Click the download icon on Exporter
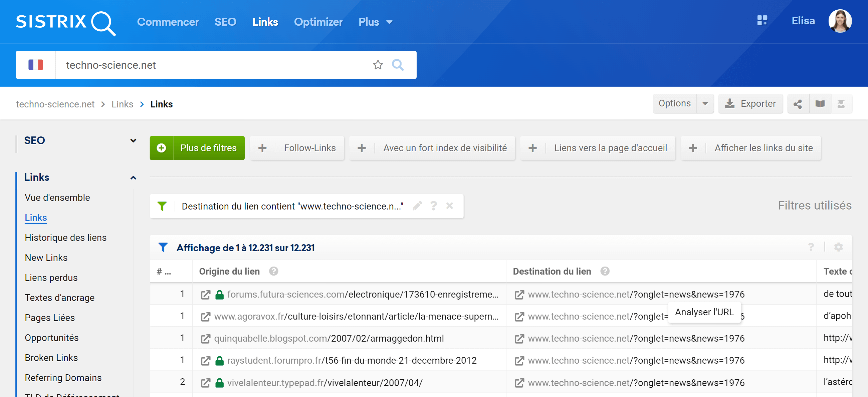 [729, 104]
